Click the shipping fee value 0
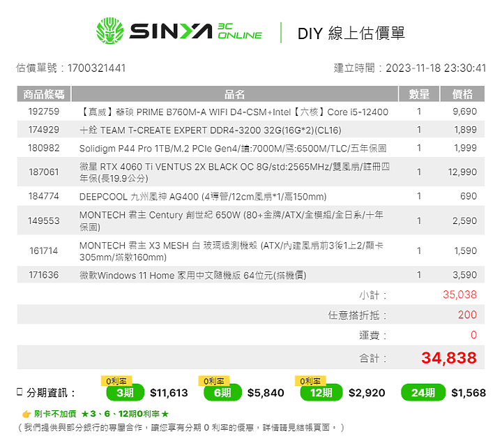 point(474,335)
